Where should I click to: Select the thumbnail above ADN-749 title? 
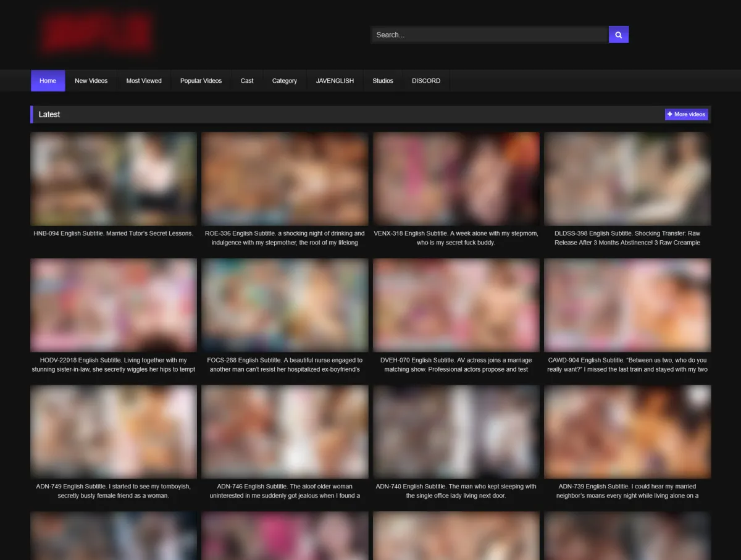[x=114, y=432]
